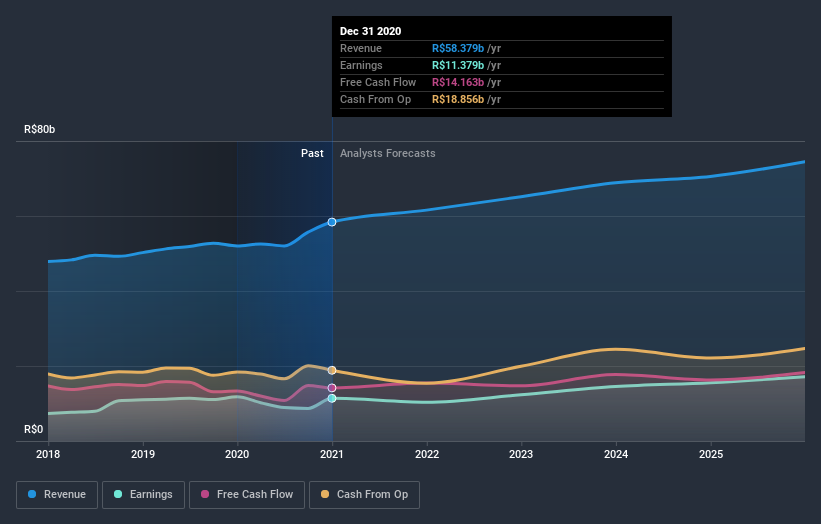821x524 pixels.
Task: Click the 2022 x-axis label
Action: (427, 454)
